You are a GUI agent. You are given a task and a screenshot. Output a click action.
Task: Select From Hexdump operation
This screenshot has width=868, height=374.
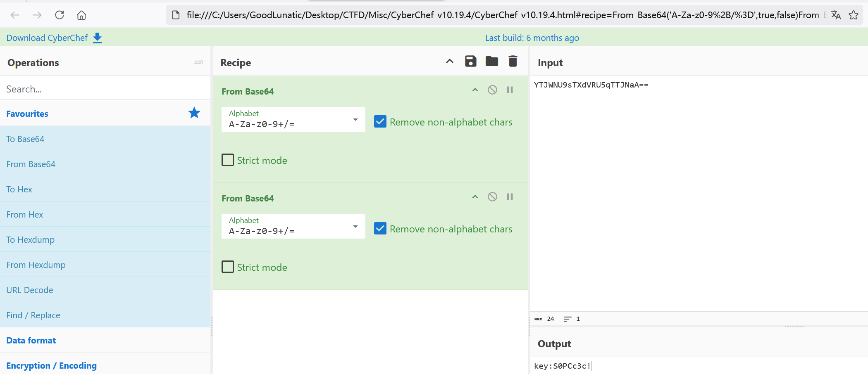coord(105,265)
